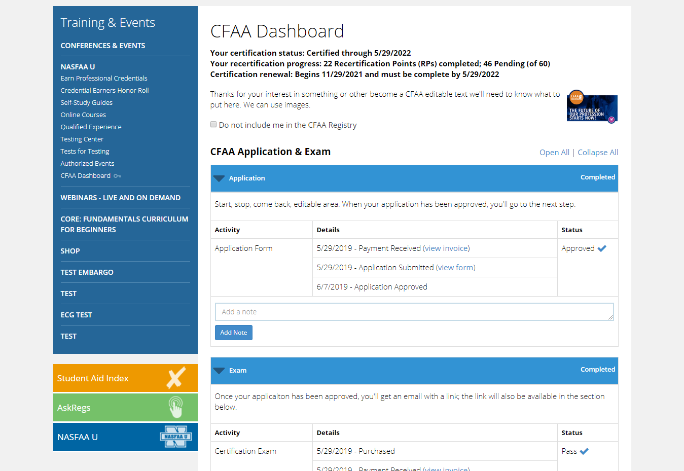Click the AskRegs green banner
This screenshot has height=471, width=684.
pos(125,407)
